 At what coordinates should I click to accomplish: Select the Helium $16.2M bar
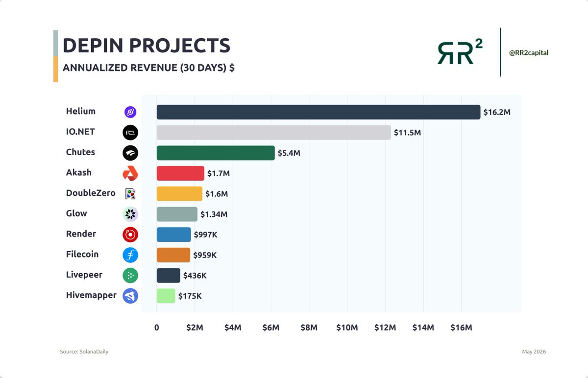pos(318,112)
